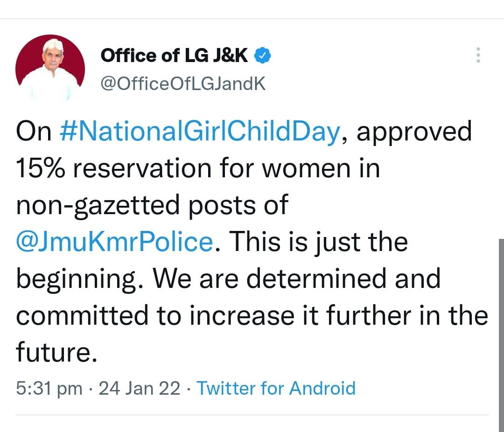Click the text 'This is just the'
The height and width of the screenshot is (432, 504).
tap(318, 242)
